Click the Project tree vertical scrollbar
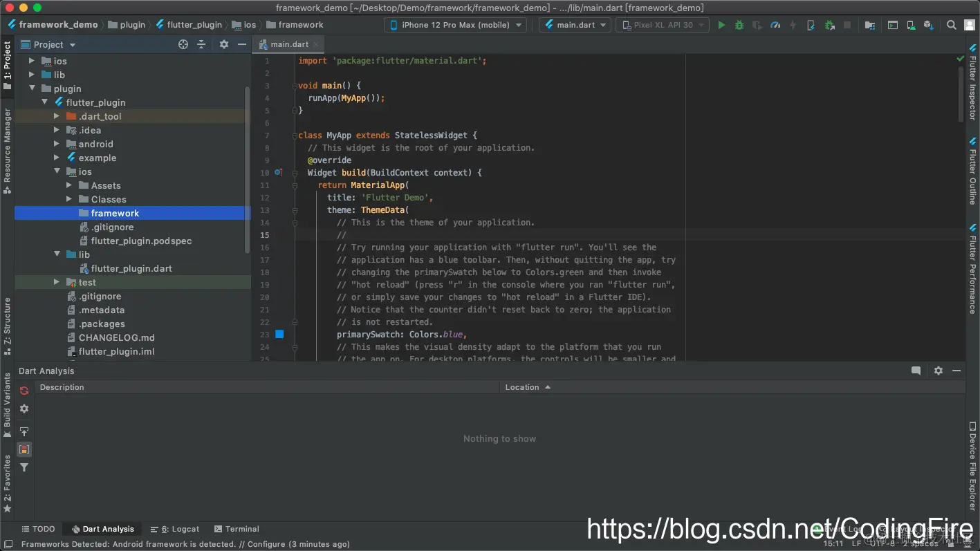 (248, 169)
